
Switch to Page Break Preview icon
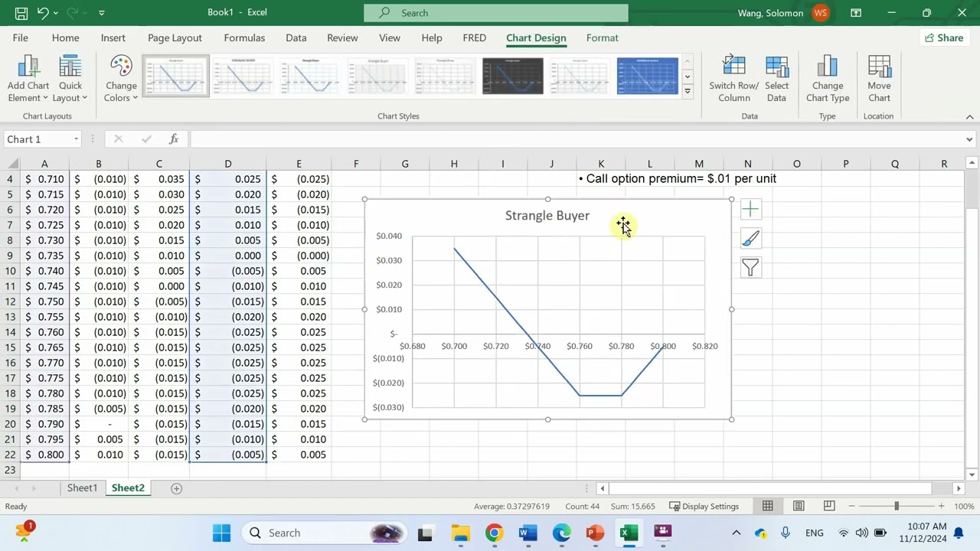point(829,507)
